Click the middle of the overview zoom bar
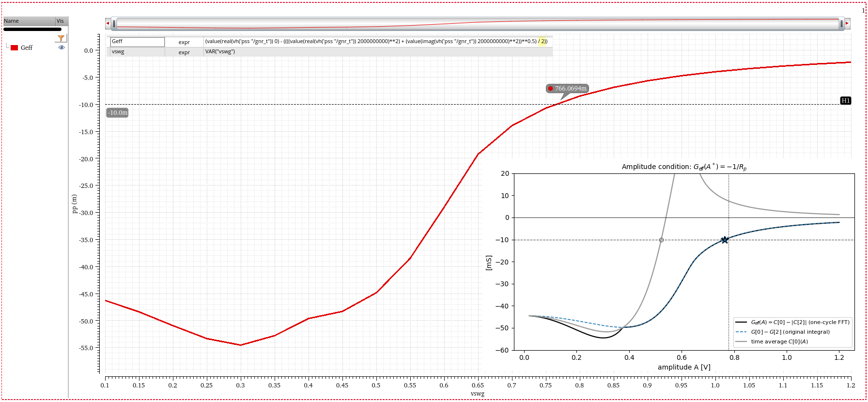This screenshot has width=868, height=402. (x=478, y=23)
